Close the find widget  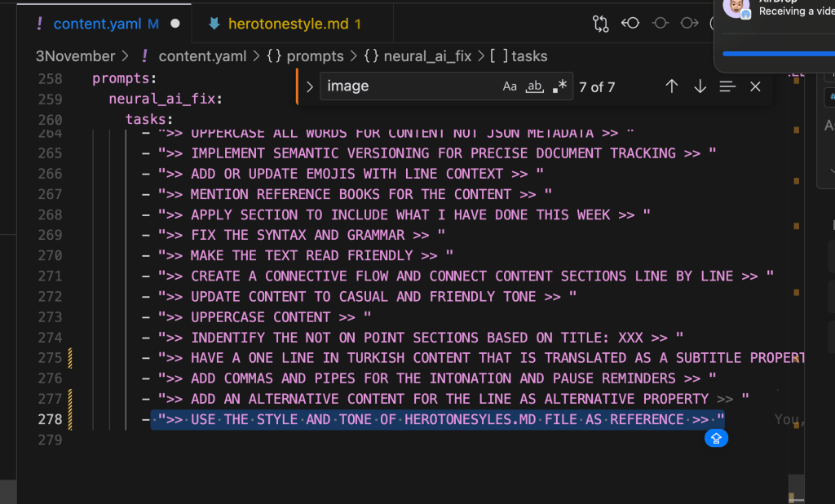point(755,86)
